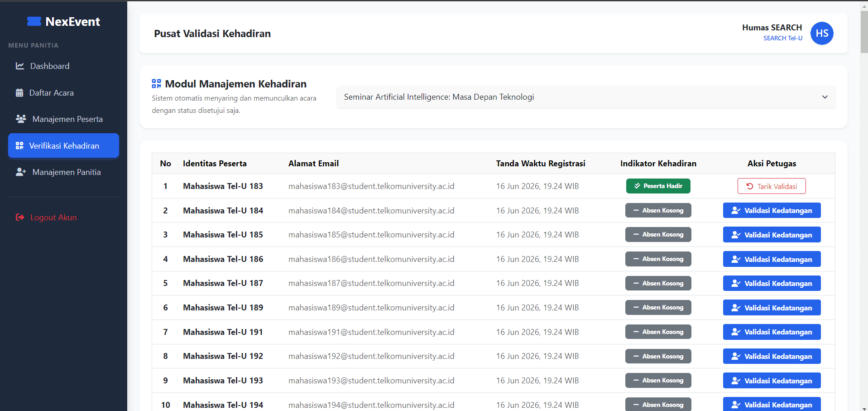Click Validasi Kedatangan for Mahasiswa Tel-U 185
This screenshot has width=868, height=411.
click(772, 235)
